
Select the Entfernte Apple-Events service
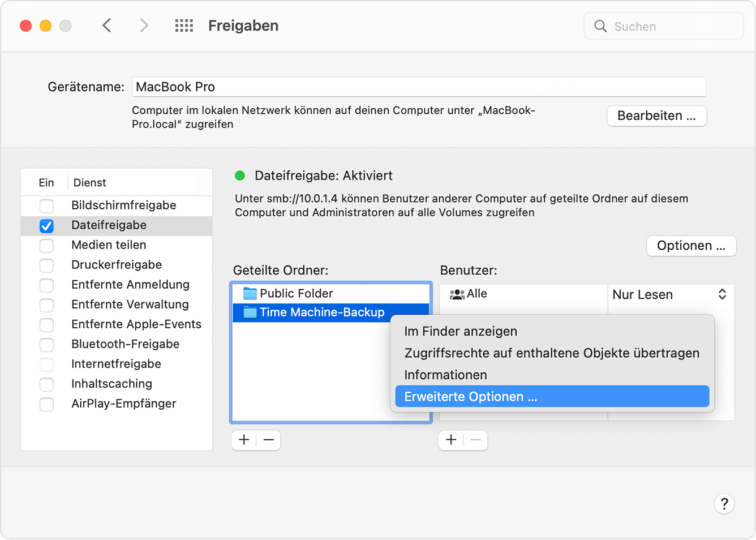(x=117, y=324)
